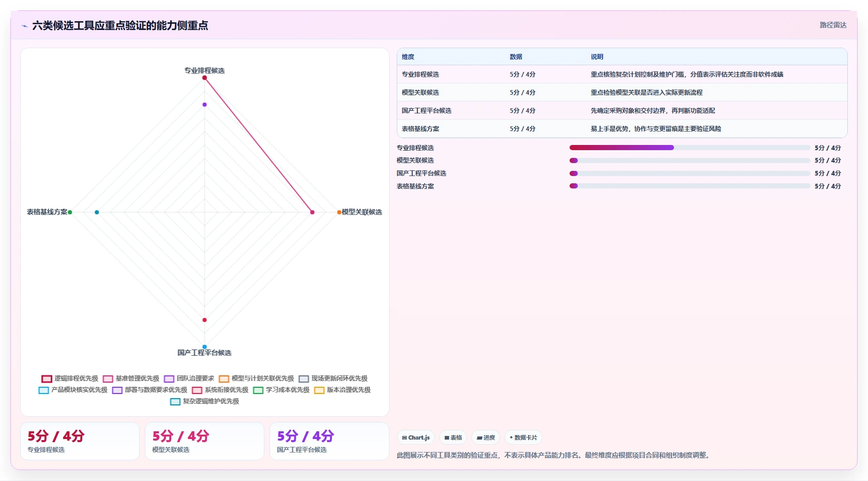Open the 专业排程候选 score card
The width and height of the screenshot is (868, 481).
tap(80, 441)
